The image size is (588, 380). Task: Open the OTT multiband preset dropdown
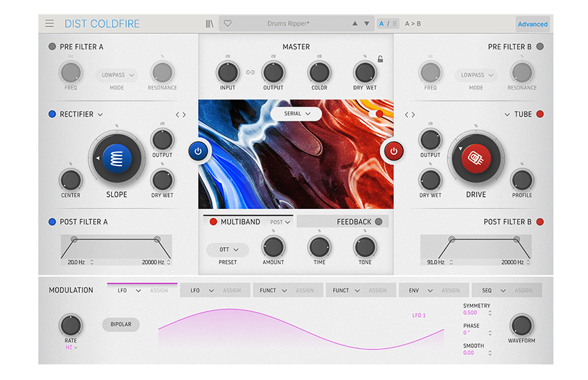[x=227, y=250]
